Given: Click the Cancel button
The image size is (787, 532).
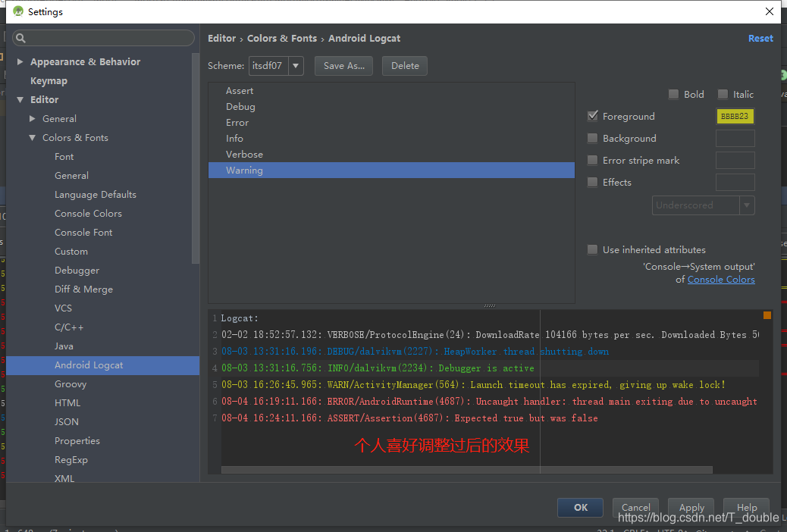Looking at the screenshot, I should (635, 508).
